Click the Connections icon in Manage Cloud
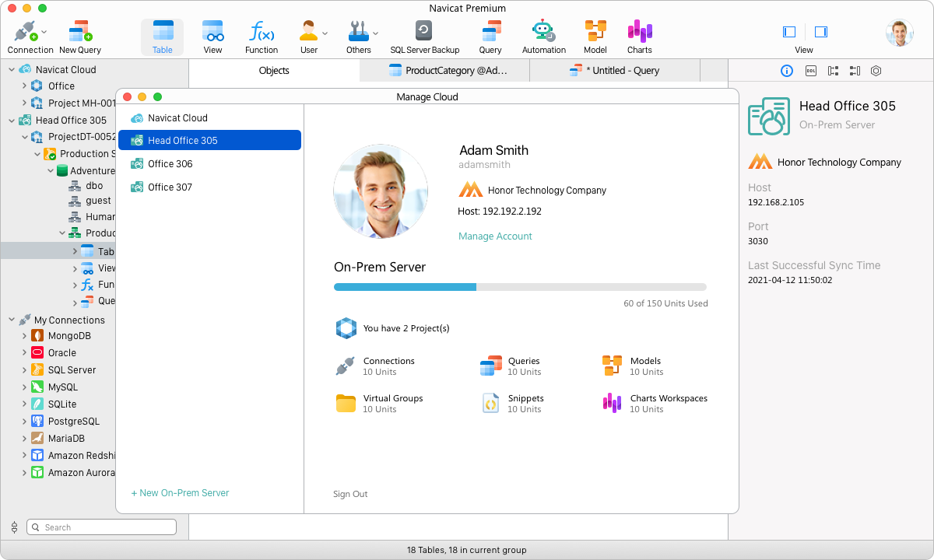This screenshot has width=934, height=560. (x=346, y=366)
